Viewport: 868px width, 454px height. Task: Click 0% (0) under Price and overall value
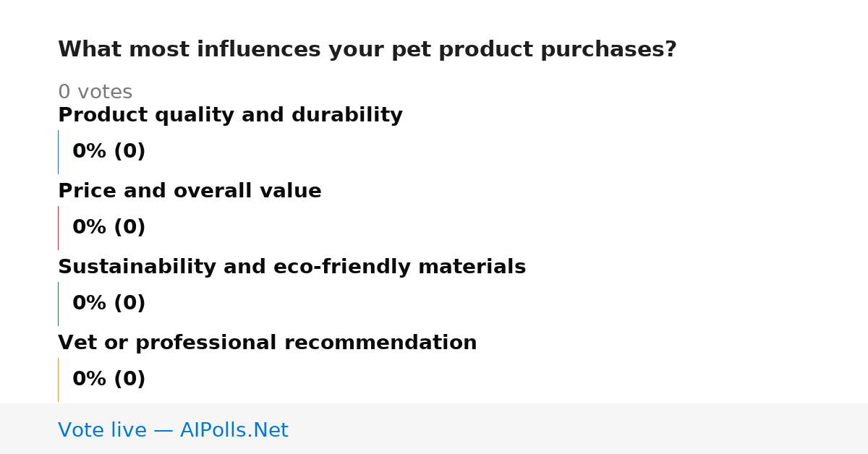click(109, 228)
